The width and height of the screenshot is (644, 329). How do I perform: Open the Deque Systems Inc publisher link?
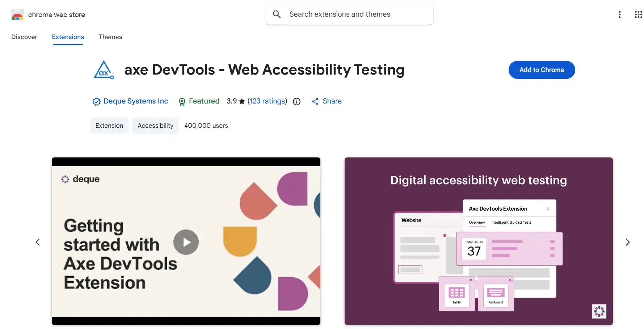[x=135, y=101]
